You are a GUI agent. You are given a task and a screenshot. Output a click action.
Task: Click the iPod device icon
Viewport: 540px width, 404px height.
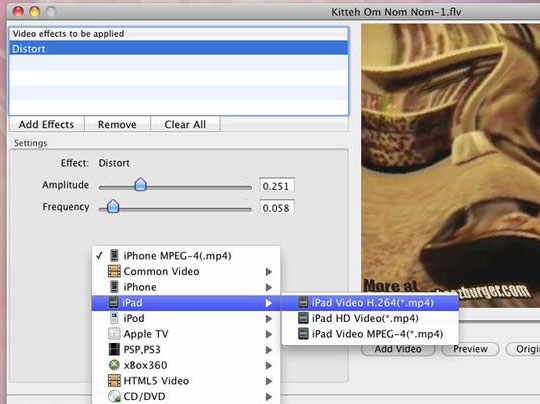pos(114,318)
